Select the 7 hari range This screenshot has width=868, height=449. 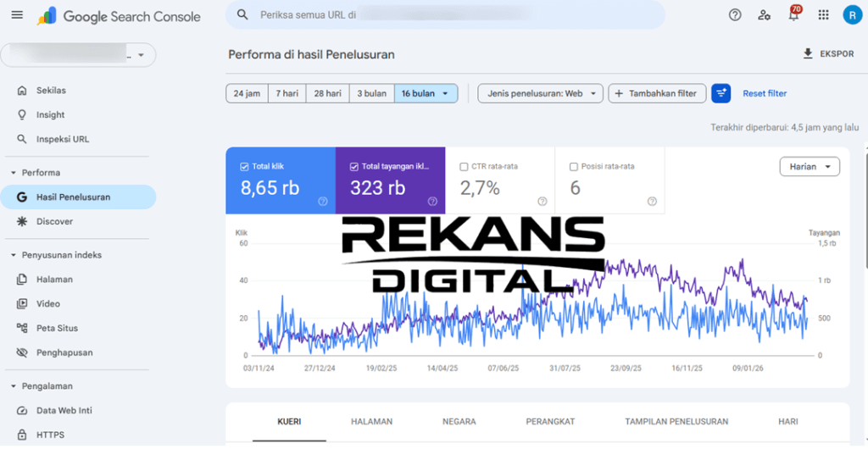pos(287,93)
